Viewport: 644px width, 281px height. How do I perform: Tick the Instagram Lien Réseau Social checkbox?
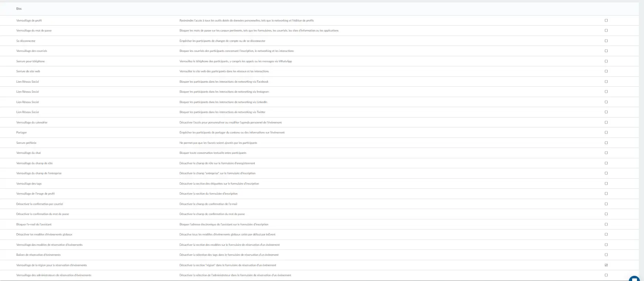point(606,92)
